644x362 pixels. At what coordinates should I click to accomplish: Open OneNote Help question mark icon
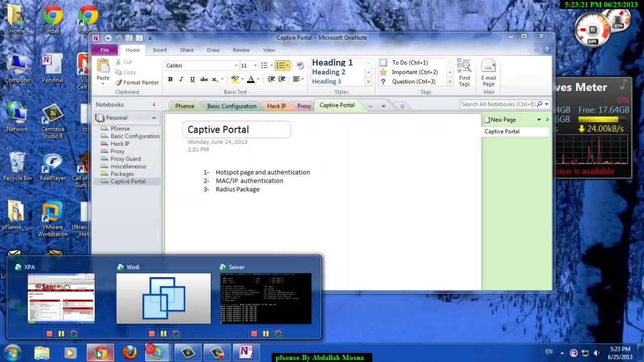tap(546, 50)
